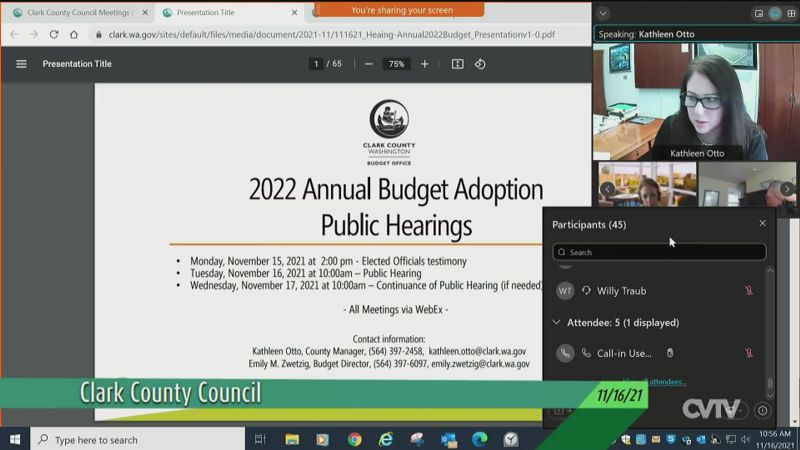Click the participants Search field
Viewport: 800px width, 450px height.
[660, 253]
